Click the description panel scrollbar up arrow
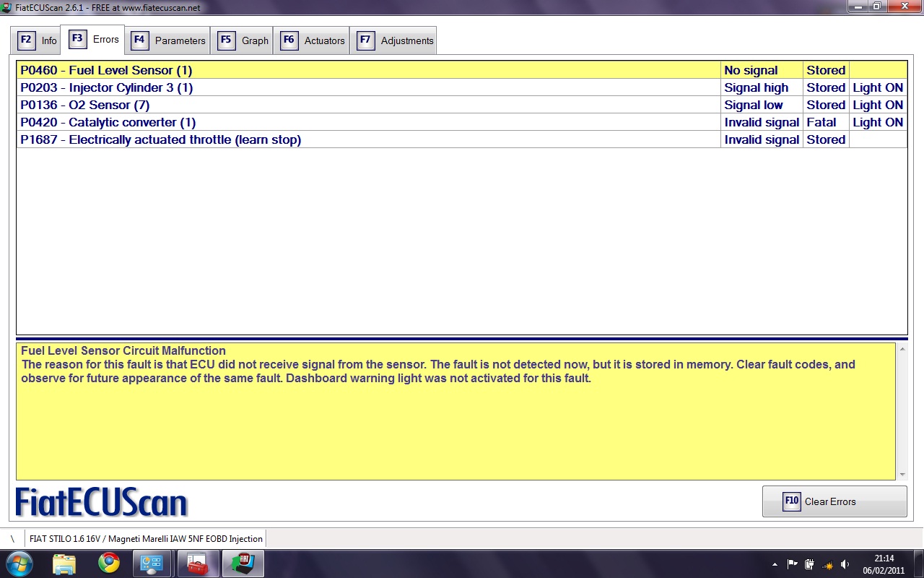The image size is (924, 578). pos(902,349)
